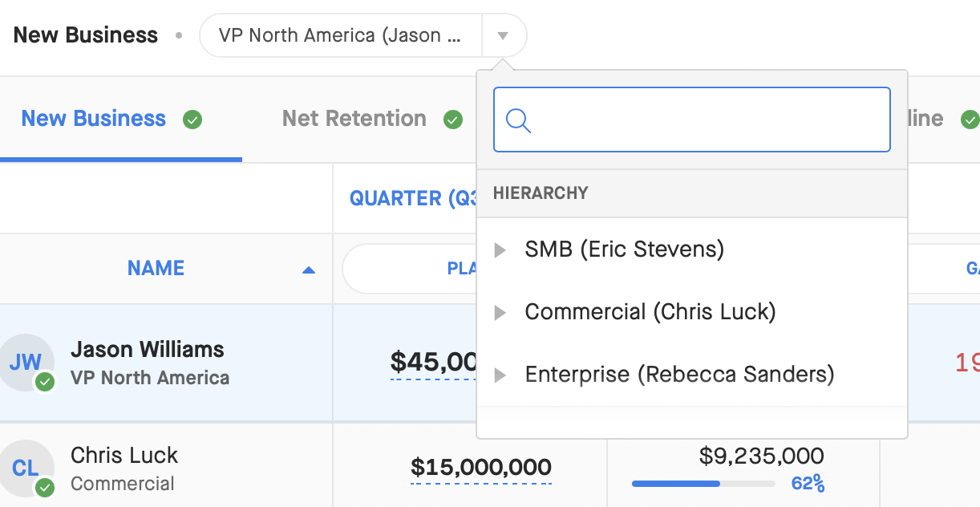Open the hierarchy dropdown arrow

(x=503, y=35)
